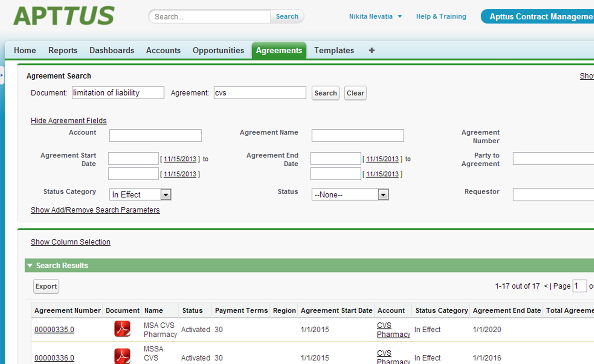Sort by Payment Terms column header
The width and height of the screenshot is (594, 364).
click(x=241, y=310)
